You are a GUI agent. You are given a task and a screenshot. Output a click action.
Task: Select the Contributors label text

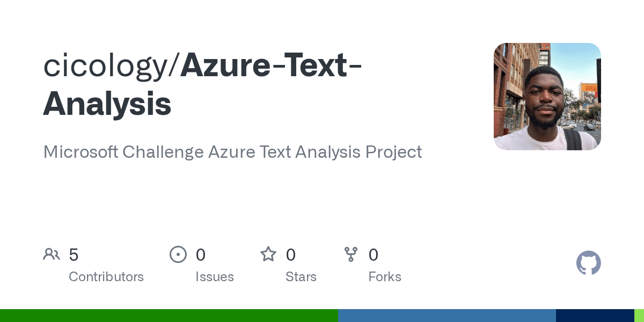106,277
